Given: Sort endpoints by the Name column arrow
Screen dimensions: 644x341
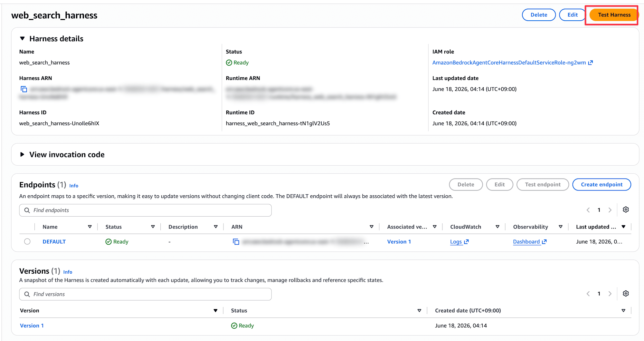Looking at the screenshot, I should point(90,227).
